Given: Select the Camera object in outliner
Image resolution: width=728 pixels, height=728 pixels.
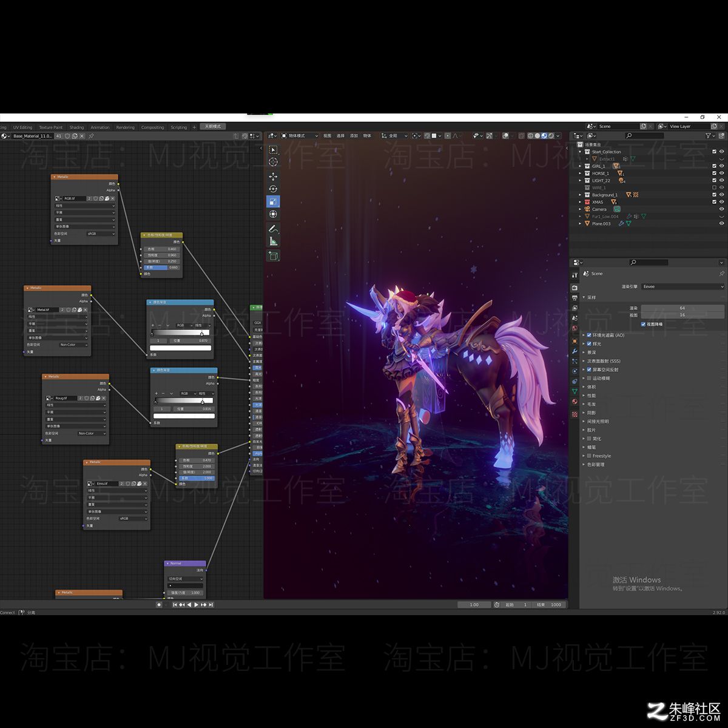Looking at the screenshot, I should 599,209.
